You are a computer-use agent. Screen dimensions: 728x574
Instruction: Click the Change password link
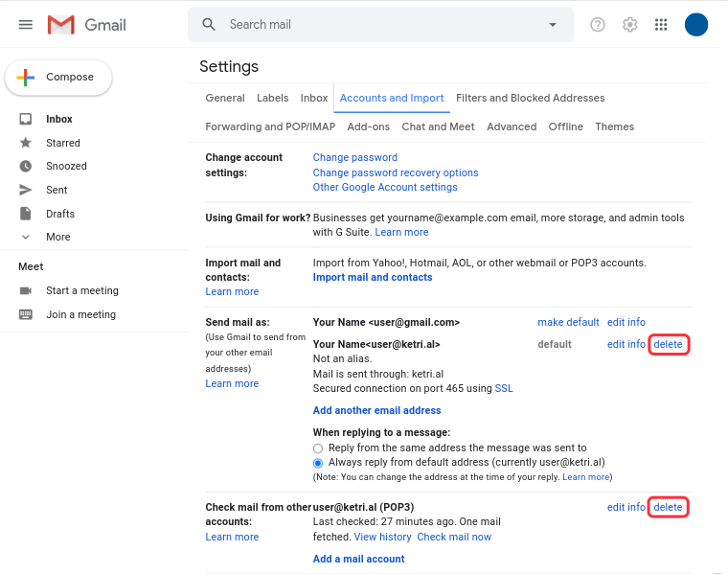coord(355,157)
